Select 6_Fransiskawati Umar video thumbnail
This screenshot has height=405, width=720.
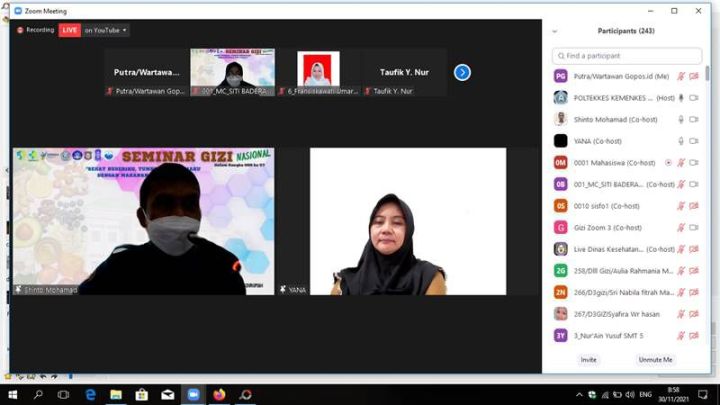click(x=318, y=72)
